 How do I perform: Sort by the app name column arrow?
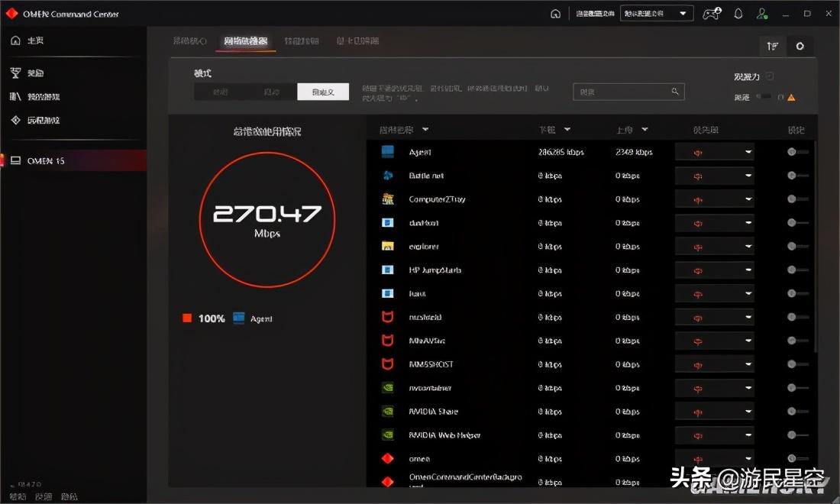click(425, 129)
